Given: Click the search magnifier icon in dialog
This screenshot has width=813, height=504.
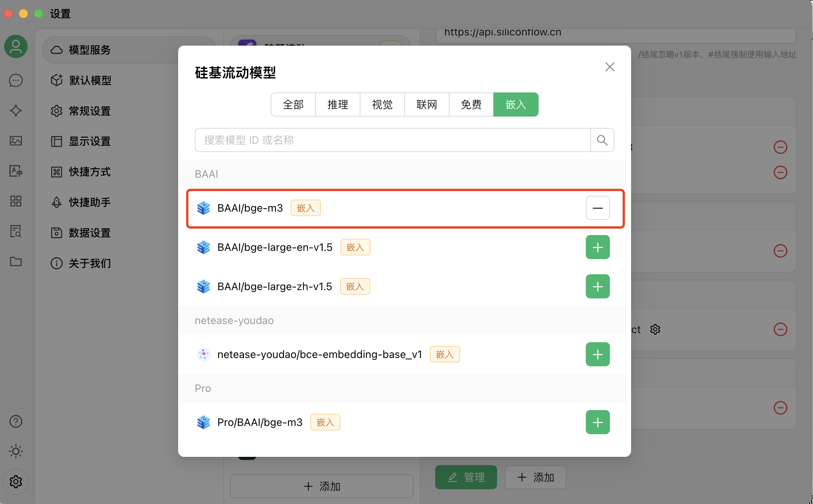Looking at the screenshot, I should [602, 140].
